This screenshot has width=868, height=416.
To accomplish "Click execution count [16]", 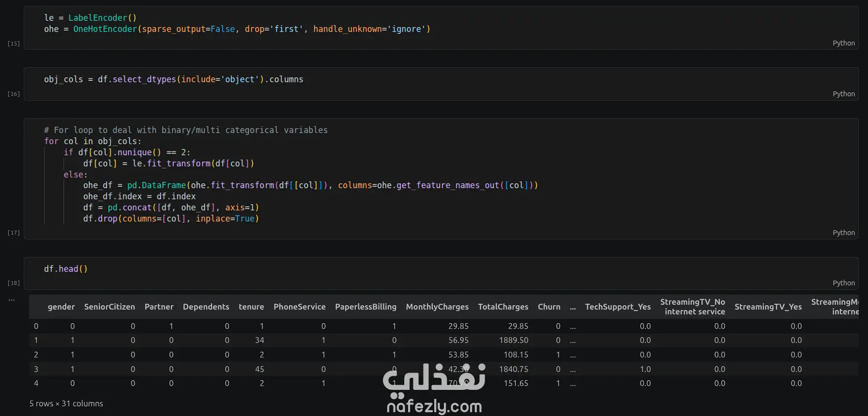I will point(14,94).
